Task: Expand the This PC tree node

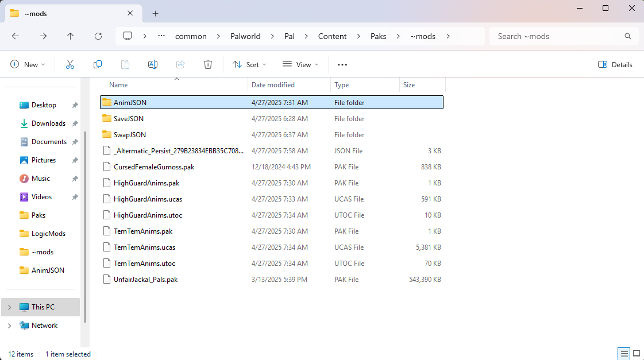Action: point(9,307)
